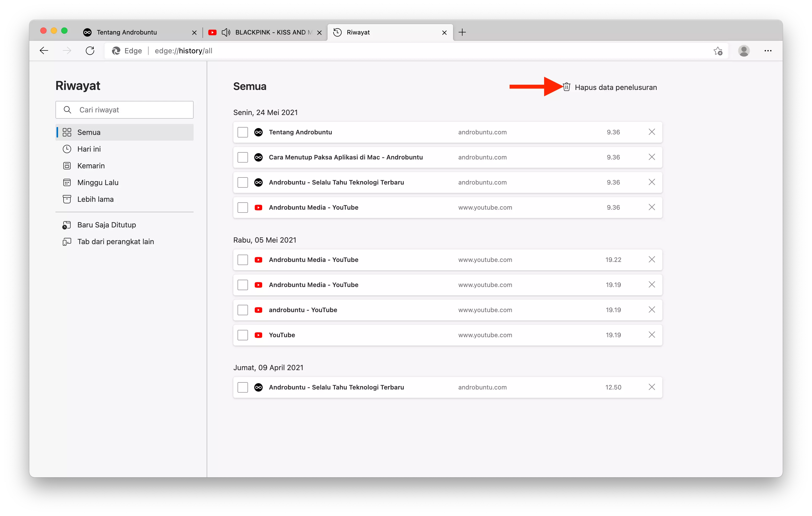The height and width of the screenshot is (516, 812).
Task: Select the Androbuntu entry dated 09 April
Action: [x=243, y=387]
